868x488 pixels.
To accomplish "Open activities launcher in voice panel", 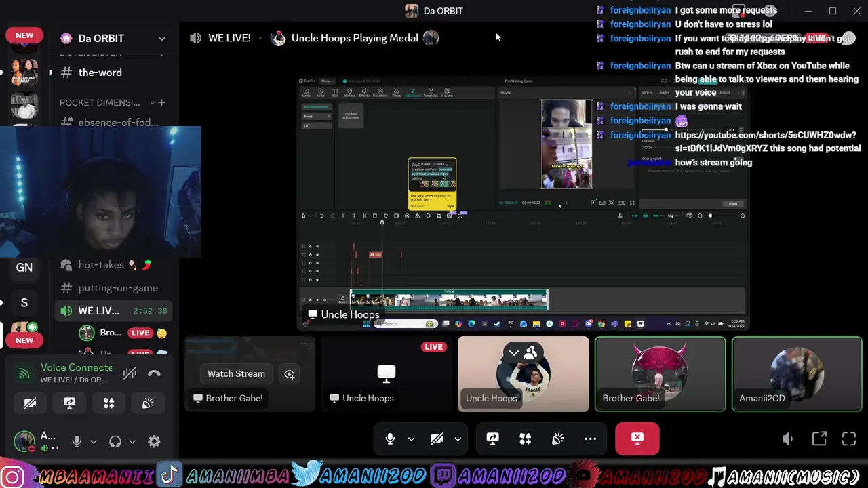I will [108, 403].
